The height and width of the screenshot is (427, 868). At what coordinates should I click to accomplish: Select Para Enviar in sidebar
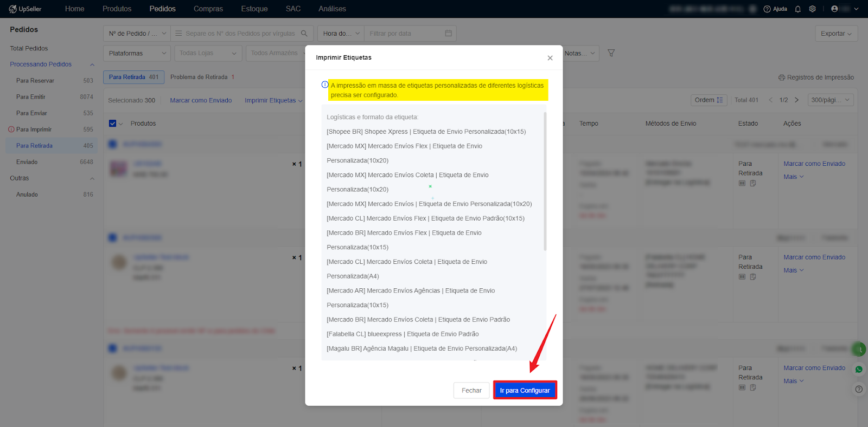(52, 113)
